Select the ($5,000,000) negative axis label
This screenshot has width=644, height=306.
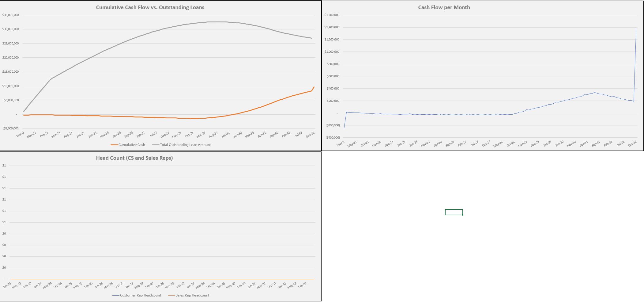coord(11,128)
